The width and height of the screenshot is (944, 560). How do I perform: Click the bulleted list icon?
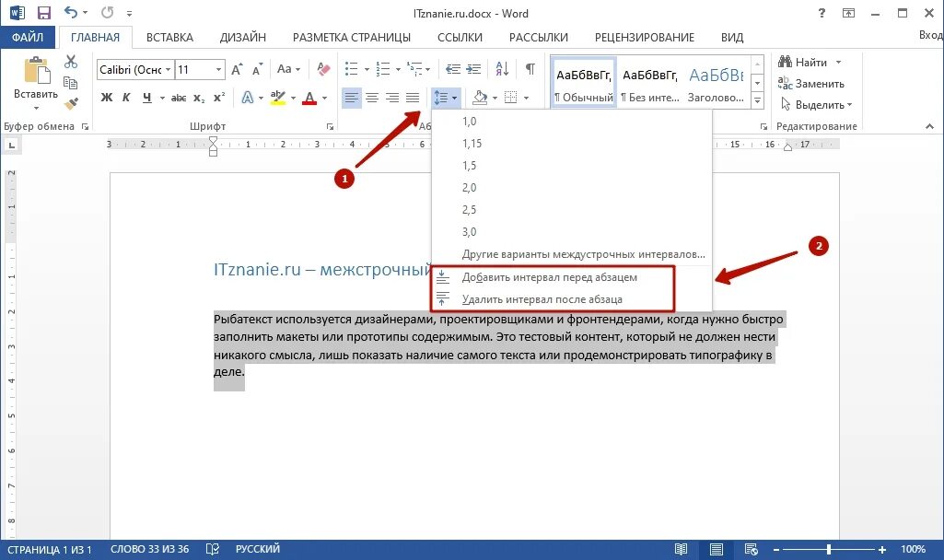tap(352, 69)
